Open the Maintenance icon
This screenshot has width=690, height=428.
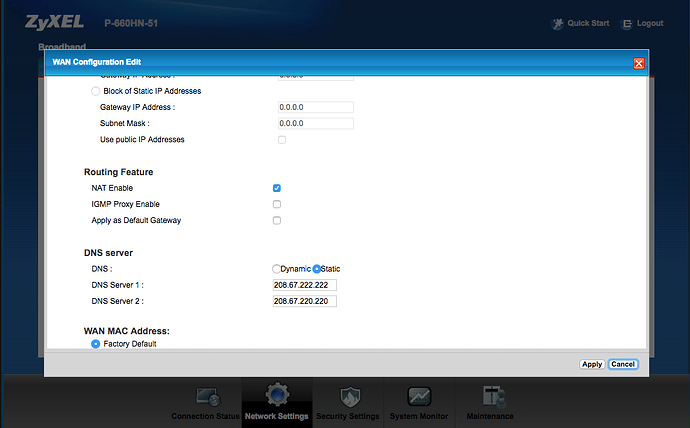coord(491,397)
